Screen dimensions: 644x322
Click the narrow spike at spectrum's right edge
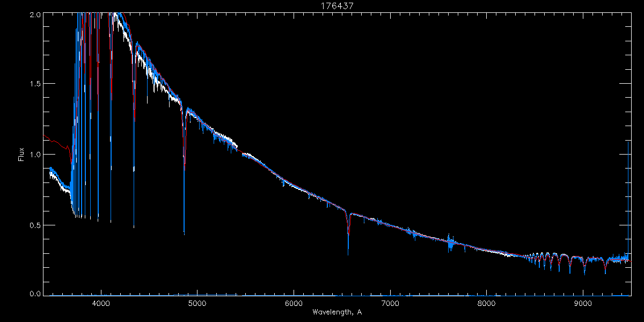tap(628, 201)
